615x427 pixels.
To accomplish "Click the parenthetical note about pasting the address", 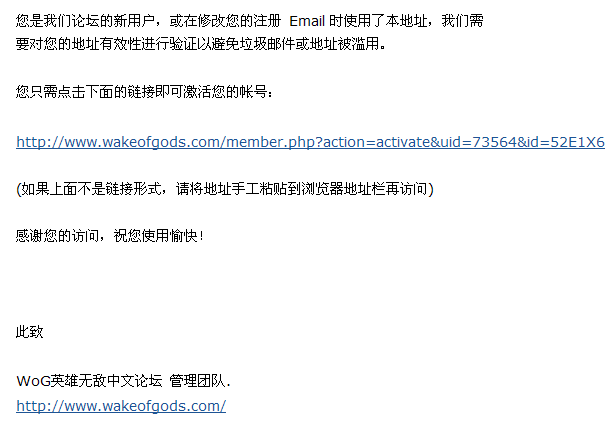I will [225, 188].
